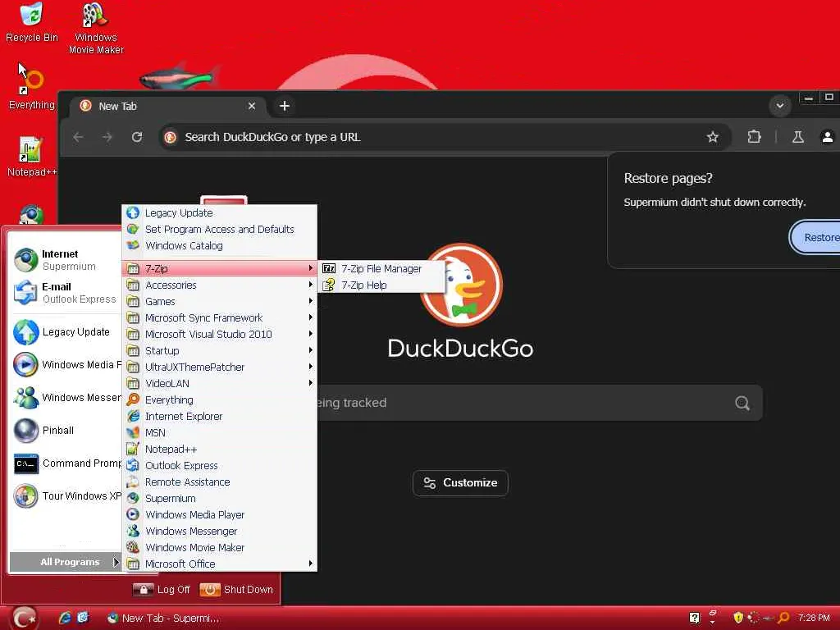This screenshot has width=840, height=630.
Task: Expand Microsoft Sync Framework submenu
Action: coord(220,317)
